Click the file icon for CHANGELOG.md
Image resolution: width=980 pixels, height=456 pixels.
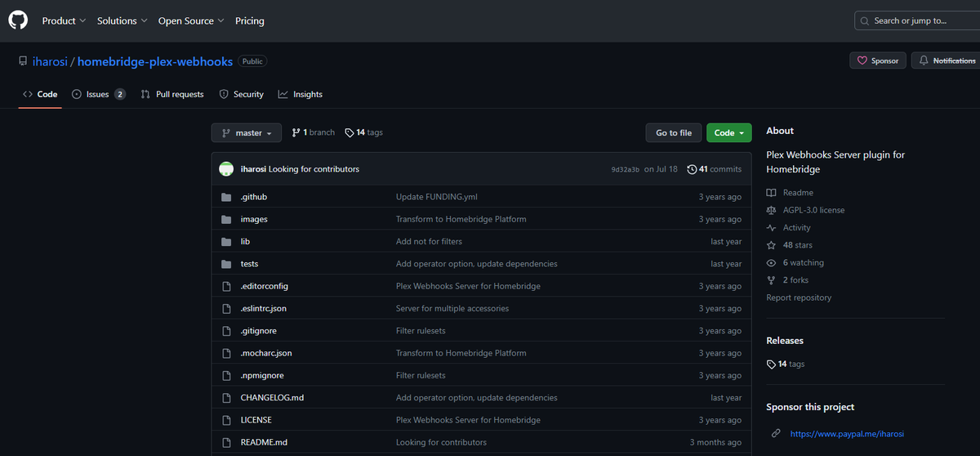226,398
